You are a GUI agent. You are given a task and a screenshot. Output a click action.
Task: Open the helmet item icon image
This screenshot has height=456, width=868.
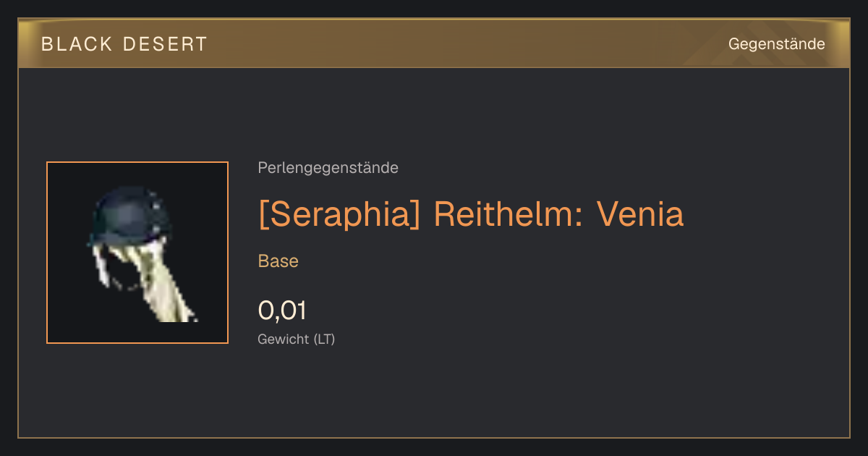137,253
